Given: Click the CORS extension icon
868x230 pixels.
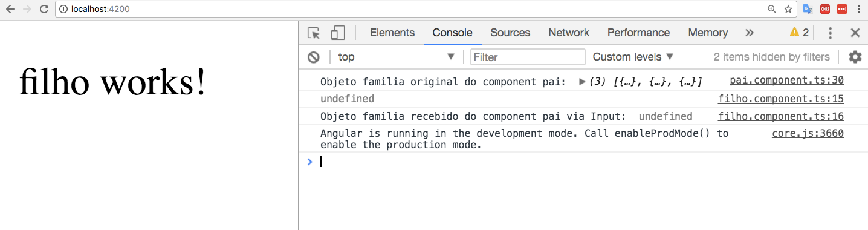Looking at the screenshot, I should coord(824,9).
